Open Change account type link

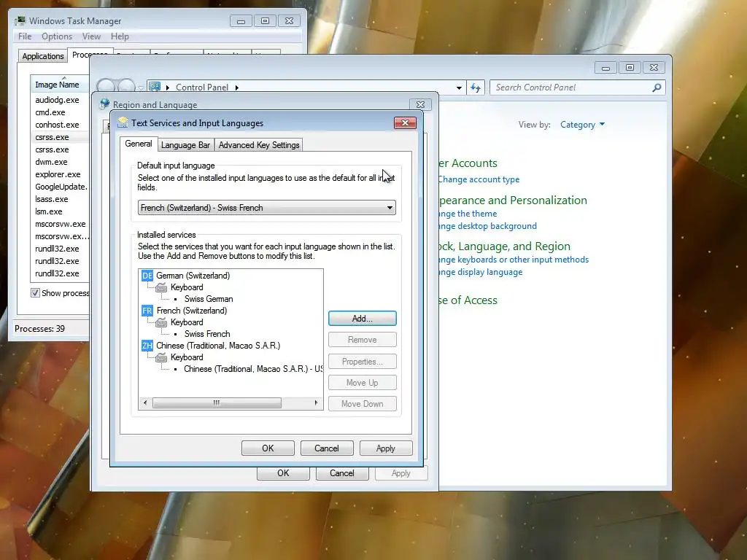click(479, 179)
